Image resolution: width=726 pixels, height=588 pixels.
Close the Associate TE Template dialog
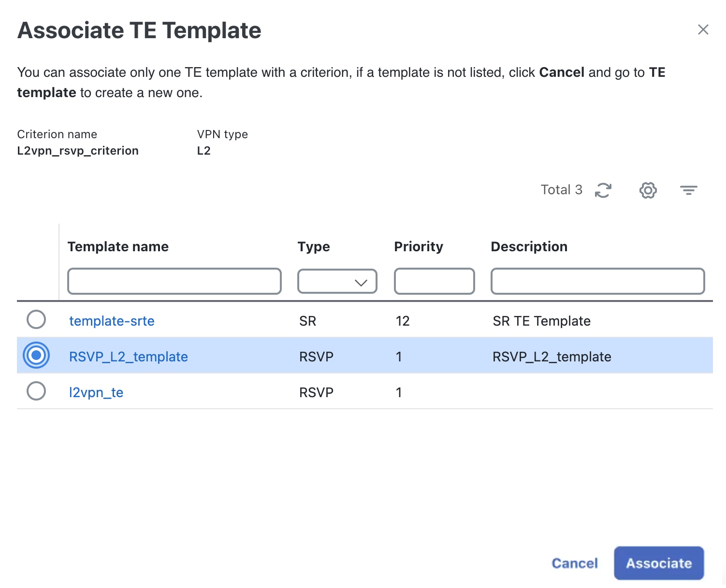click(703, 29)
